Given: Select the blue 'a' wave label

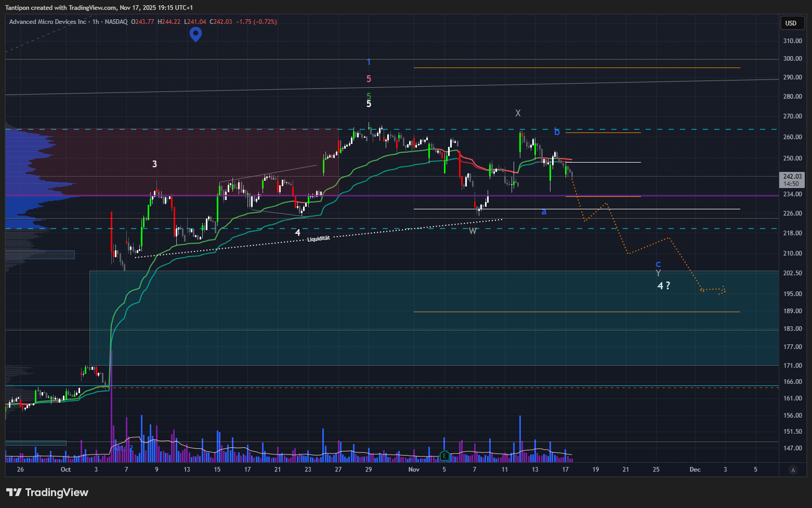Looking at the screenshot, I should [x=544, y=212].
